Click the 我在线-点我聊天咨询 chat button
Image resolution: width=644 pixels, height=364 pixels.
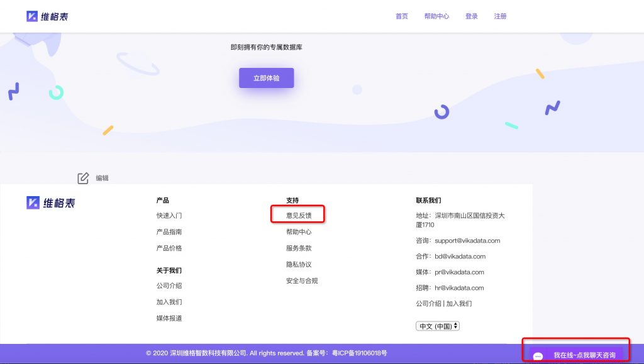click(576, 355)
